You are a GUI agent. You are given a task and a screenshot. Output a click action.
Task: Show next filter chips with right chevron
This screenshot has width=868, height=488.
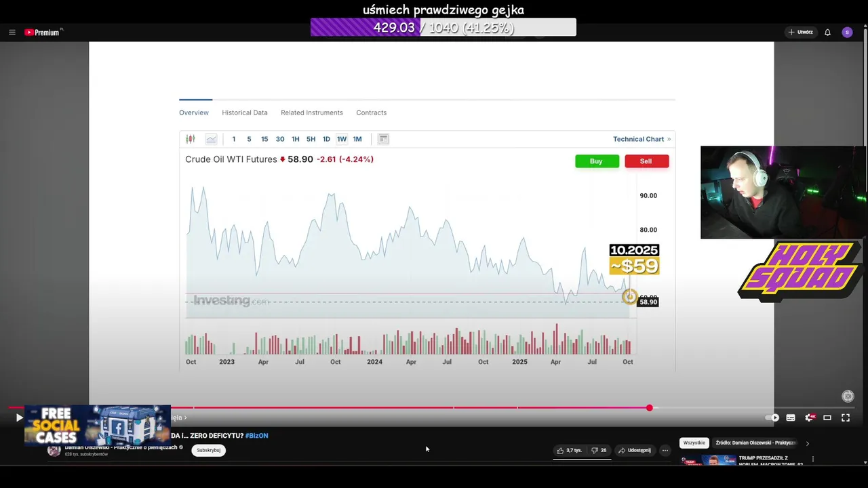807,443
